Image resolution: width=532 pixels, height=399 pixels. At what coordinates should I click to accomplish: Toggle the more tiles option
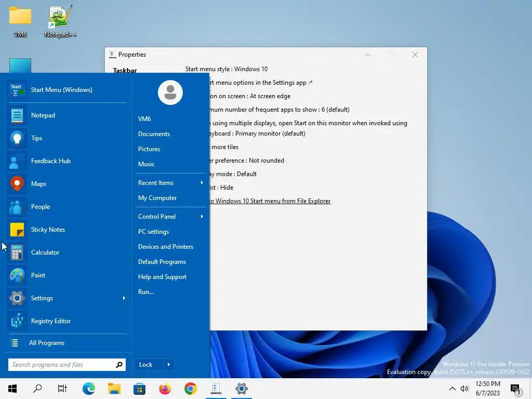224,147
